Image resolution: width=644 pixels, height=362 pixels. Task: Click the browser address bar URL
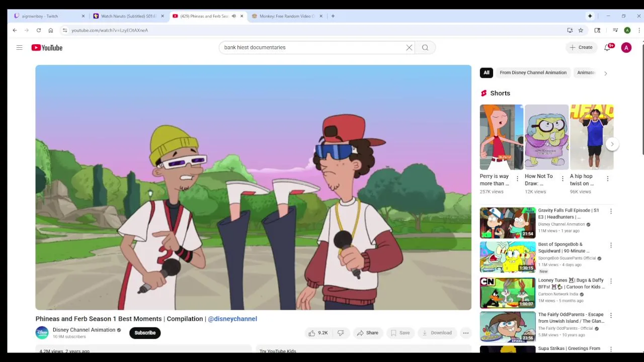[110, 30]
